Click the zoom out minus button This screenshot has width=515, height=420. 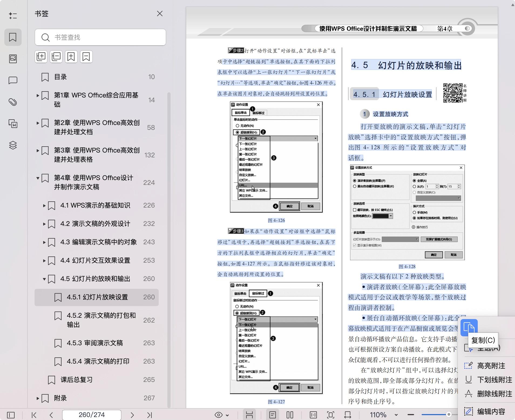[x=411, y=415]
